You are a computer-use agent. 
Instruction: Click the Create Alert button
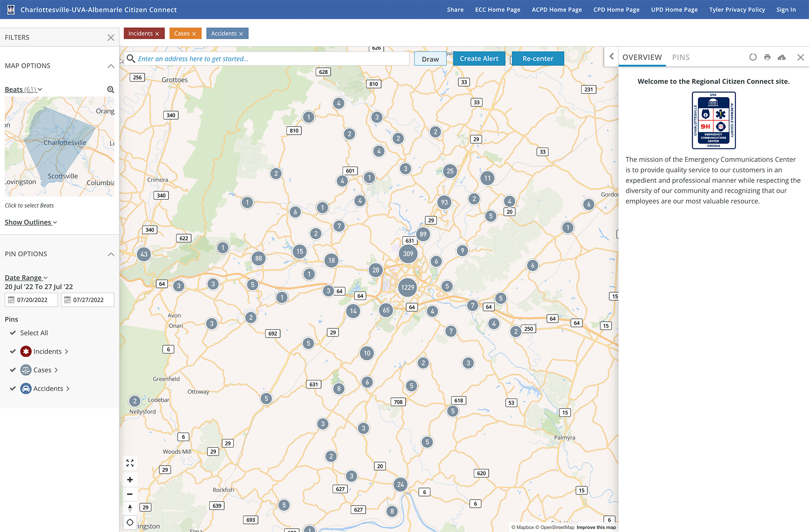point(479,58)
